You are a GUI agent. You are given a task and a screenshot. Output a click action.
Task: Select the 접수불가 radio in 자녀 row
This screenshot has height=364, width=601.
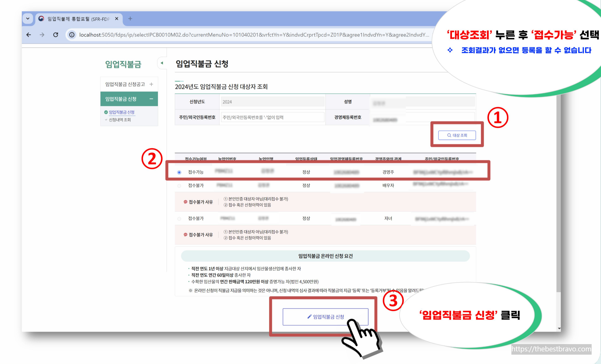pyautogui.click(x=179, y=218)
